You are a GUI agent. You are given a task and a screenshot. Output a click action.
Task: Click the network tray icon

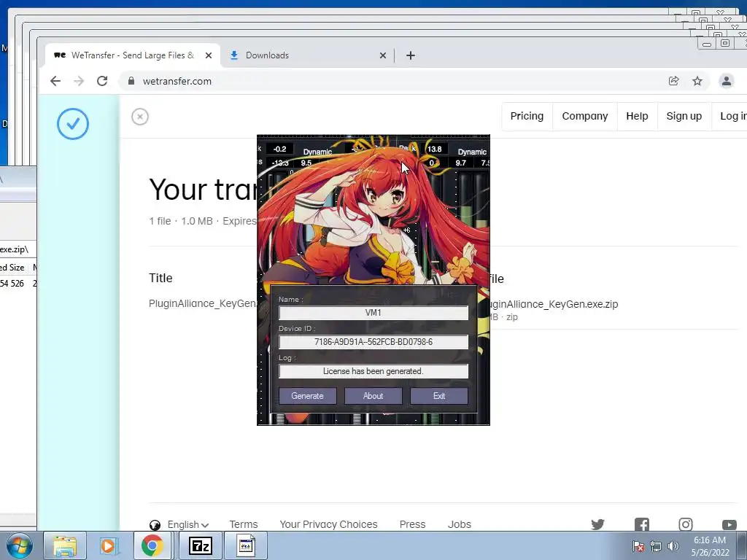656,546
